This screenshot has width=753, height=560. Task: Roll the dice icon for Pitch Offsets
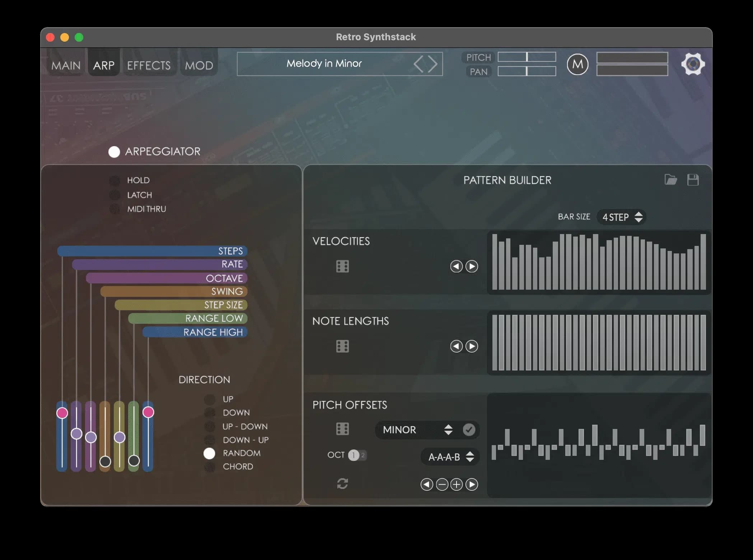pyautogui.click(x=343, y=429)
